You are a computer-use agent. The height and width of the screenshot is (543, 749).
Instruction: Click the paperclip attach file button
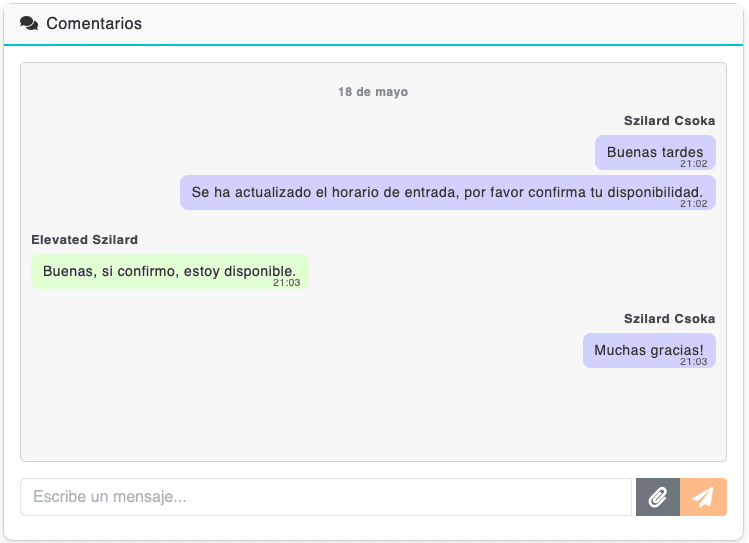point(658,497)
